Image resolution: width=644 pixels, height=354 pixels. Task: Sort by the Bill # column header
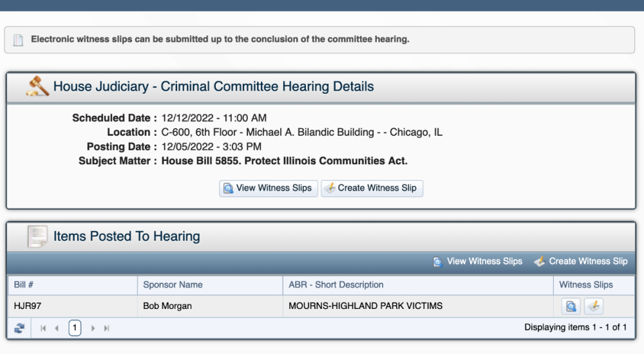(x=73, y=285)
